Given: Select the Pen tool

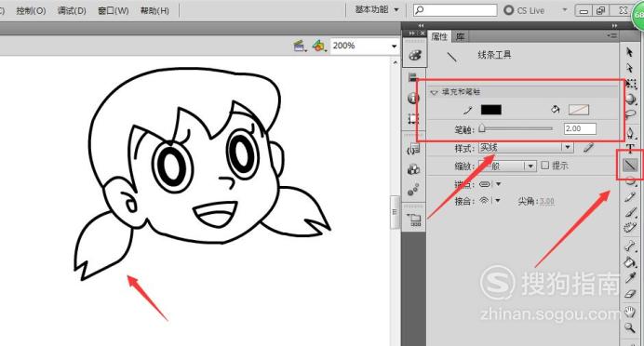Looking at the screenshot, I should (630, 133).
